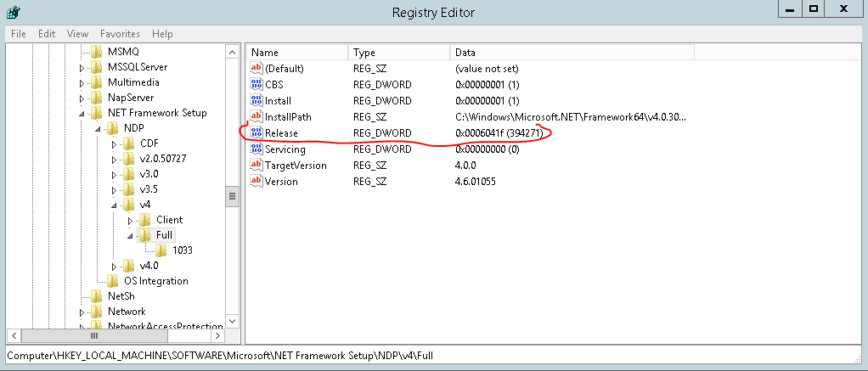
Task: Click the MSSQLServer folder icon
Action: click(x=97, y=67)
